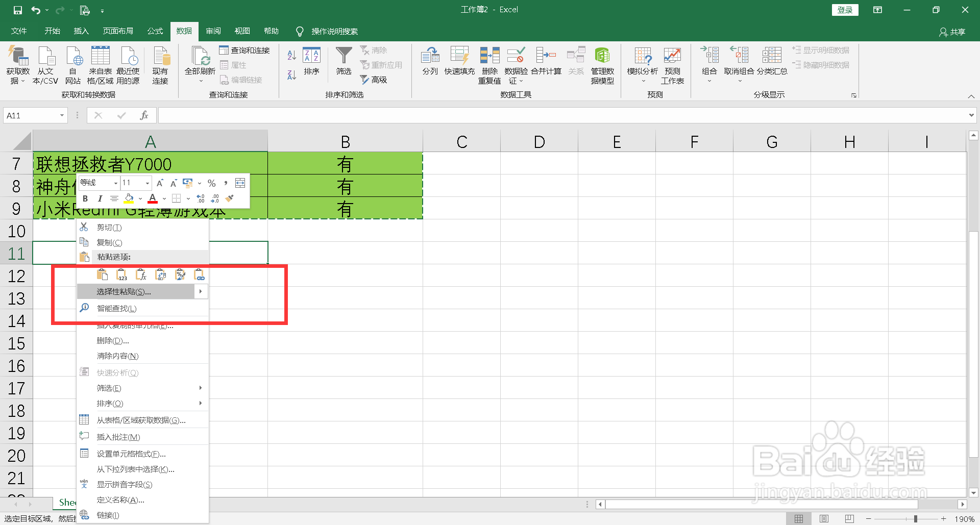Click 快速填充 (Flash Fill) icon

(459, 61)
